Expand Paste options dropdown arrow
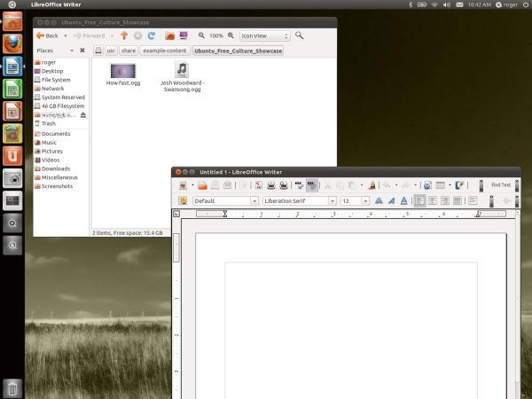532x399 pixels. click(362, 185)
